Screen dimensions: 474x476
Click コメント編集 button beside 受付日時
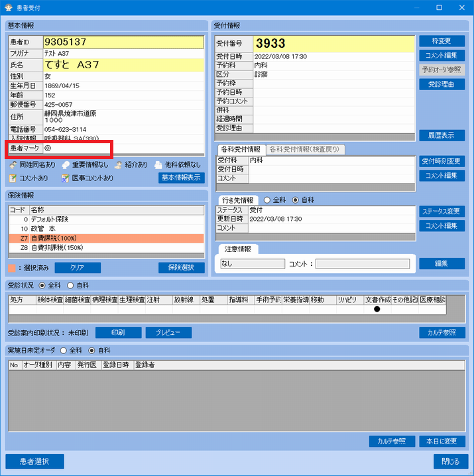pyautogui.click(x=442, y=56)
